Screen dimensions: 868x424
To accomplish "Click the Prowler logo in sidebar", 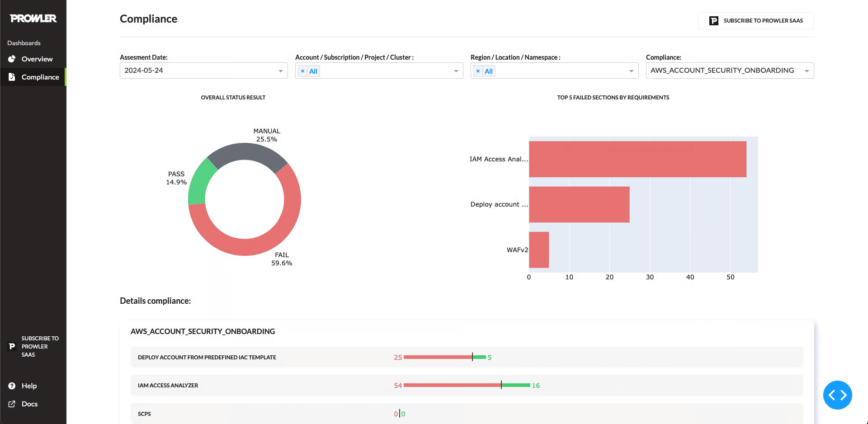I will coord(33,19).
